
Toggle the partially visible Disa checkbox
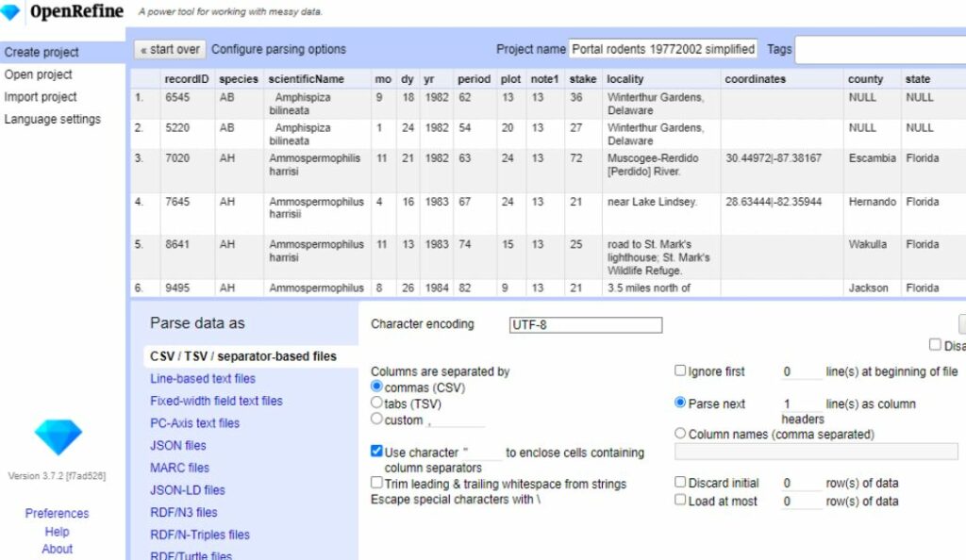[x=935, y=345]
